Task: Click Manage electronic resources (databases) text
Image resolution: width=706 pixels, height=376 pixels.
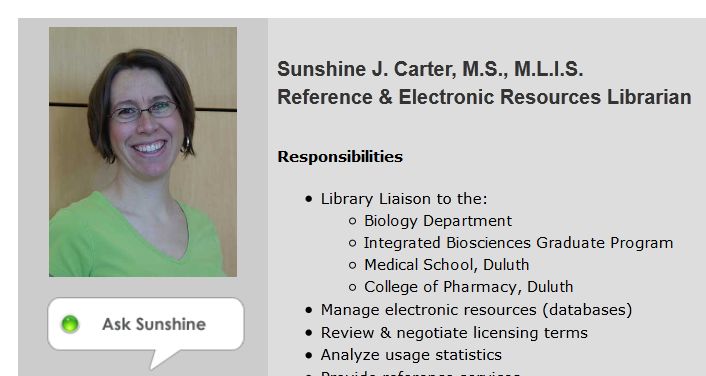Action: point(476,310)
